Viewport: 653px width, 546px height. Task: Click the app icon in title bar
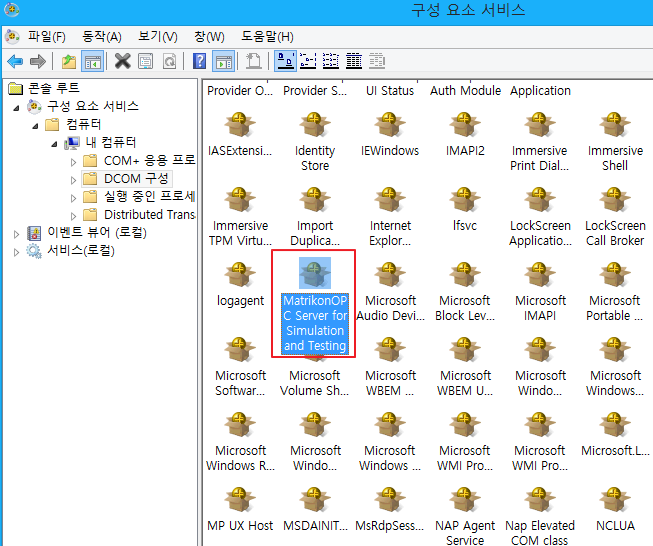[x=12, y=10]
